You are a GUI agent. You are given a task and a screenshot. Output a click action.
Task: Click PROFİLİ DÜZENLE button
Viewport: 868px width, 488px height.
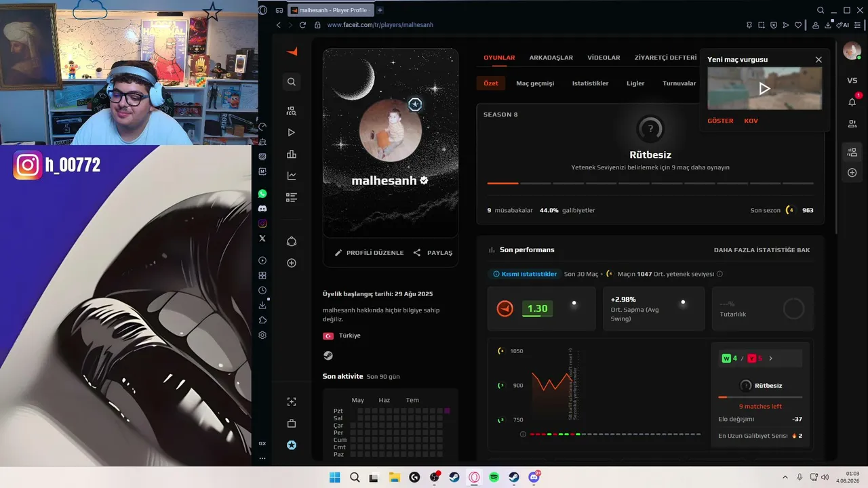tap(369, 253)
